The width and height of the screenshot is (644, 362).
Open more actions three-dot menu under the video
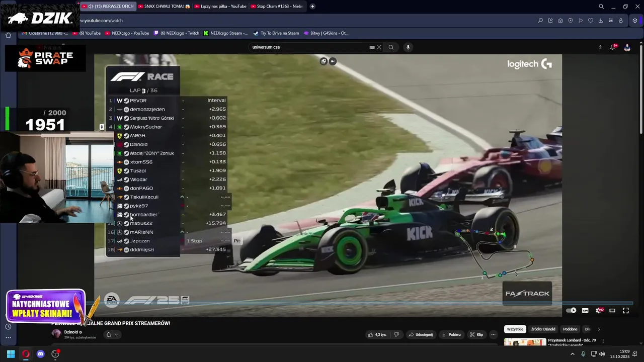(x=494, y=334)
